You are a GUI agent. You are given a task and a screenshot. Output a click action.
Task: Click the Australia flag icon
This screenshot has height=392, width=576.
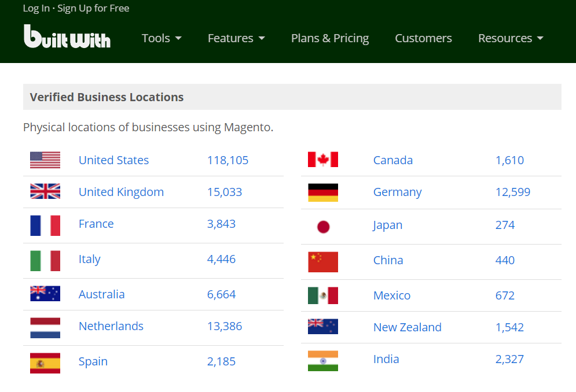(x=45, y=294)
